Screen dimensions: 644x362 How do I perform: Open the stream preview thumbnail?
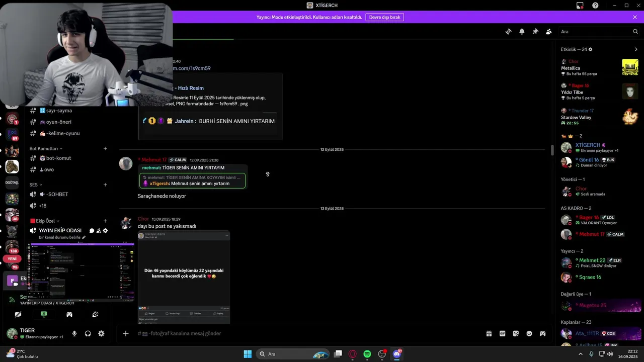pos(80,271)
